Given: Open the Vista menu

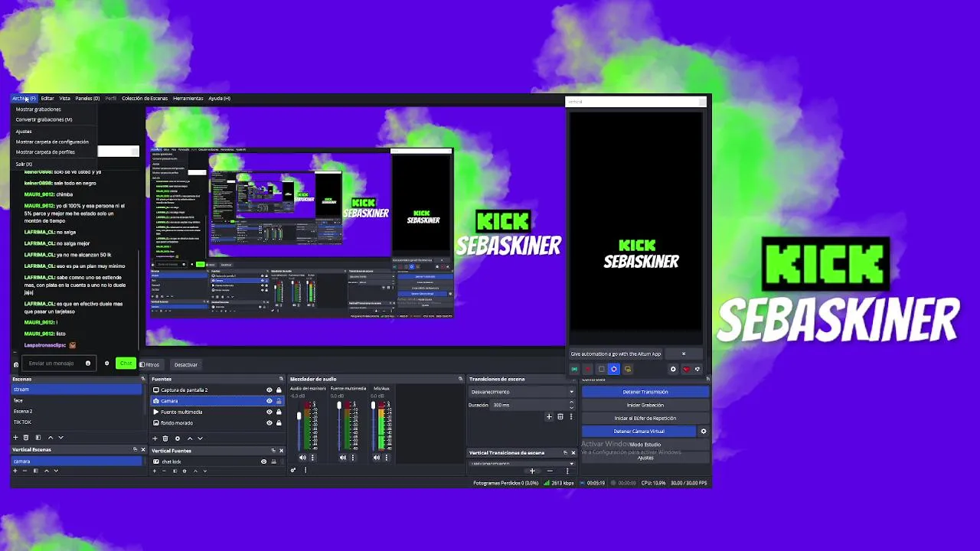Looking at the screenshot, I should coord(64,98).
